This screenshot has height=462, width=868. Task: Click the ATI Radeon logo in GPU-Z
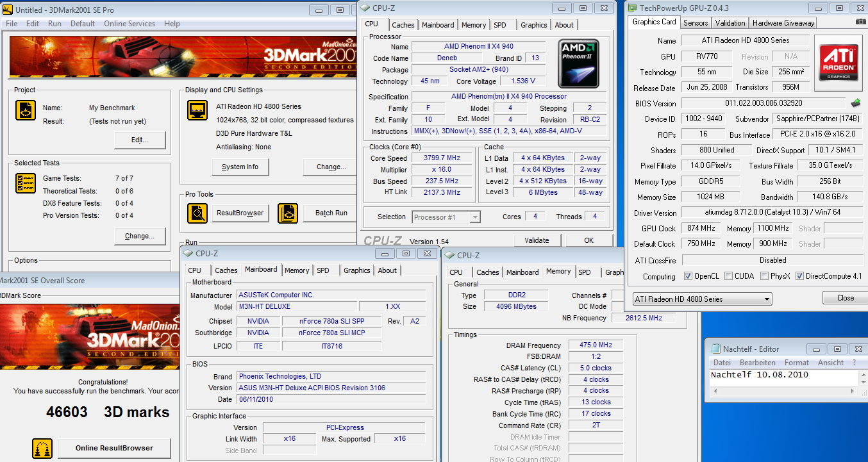839,63
